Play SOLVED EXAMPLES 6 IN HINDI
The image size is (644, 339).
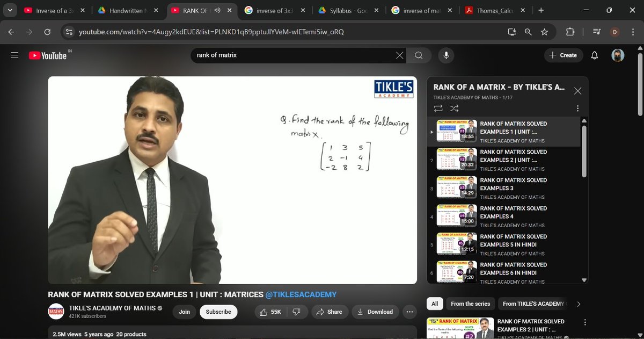[x=504, y=272]
